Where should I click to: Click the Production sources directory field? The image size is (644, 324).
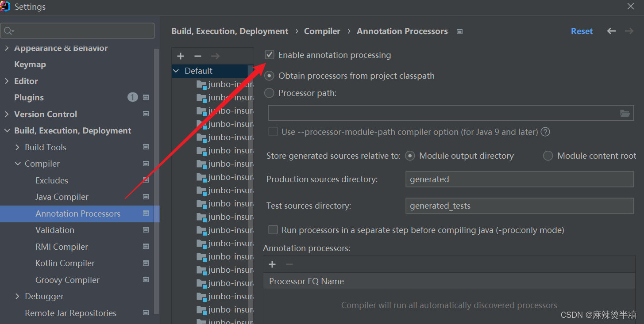tap(520, 179)
